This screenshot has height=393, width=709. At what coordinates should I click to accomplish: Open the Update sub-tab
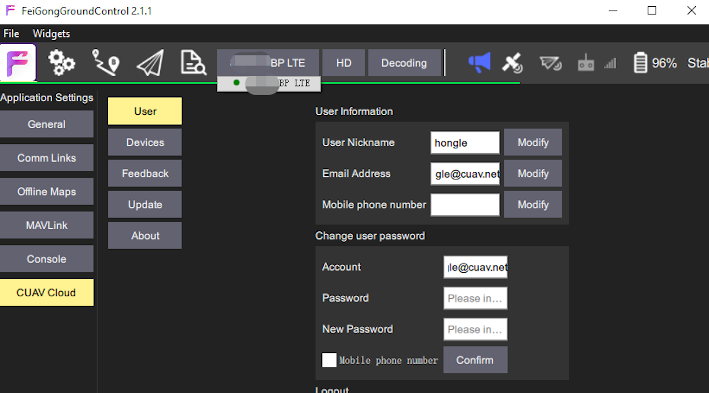(x=145, y=204)
